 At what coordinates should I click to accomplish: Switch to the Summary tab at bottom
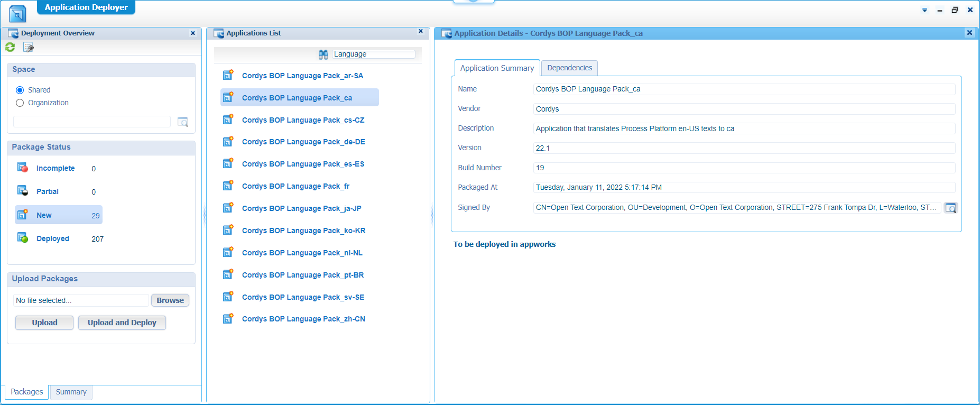tap(71, 392)
